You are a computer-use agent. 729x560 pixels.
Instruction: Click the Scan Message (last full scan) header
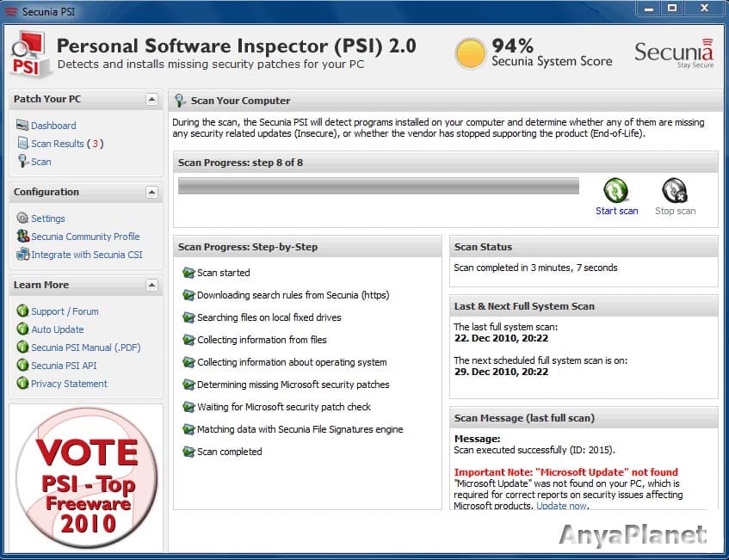point(584,418)
